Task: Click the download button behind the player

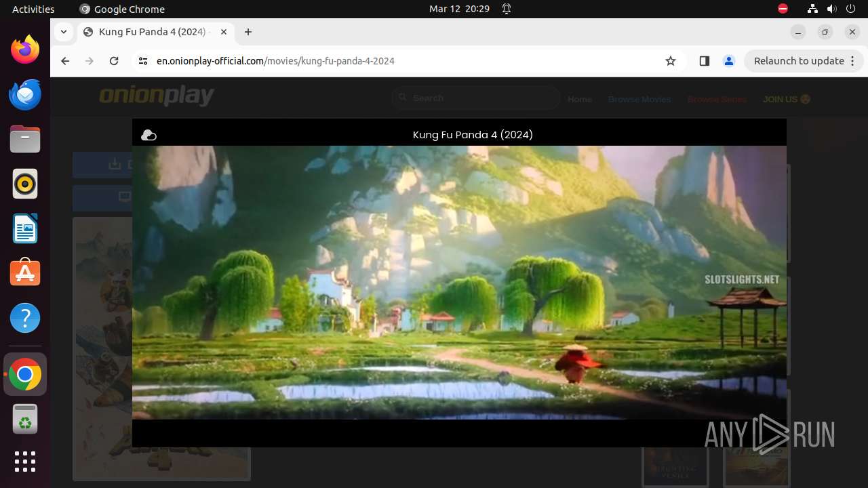Action: [x=102, y=164]
